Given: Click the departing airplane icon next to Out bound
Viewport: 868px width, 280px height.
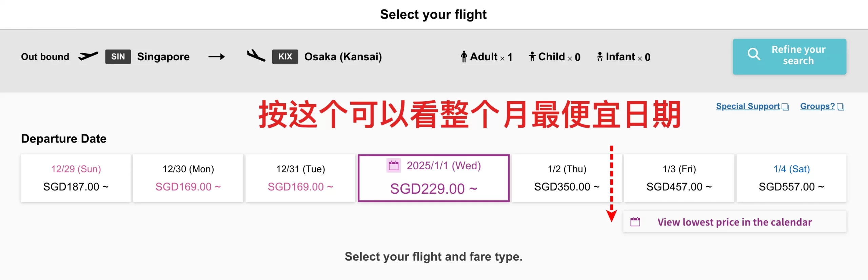Looking at the screenshot, I should coord(88,56).
